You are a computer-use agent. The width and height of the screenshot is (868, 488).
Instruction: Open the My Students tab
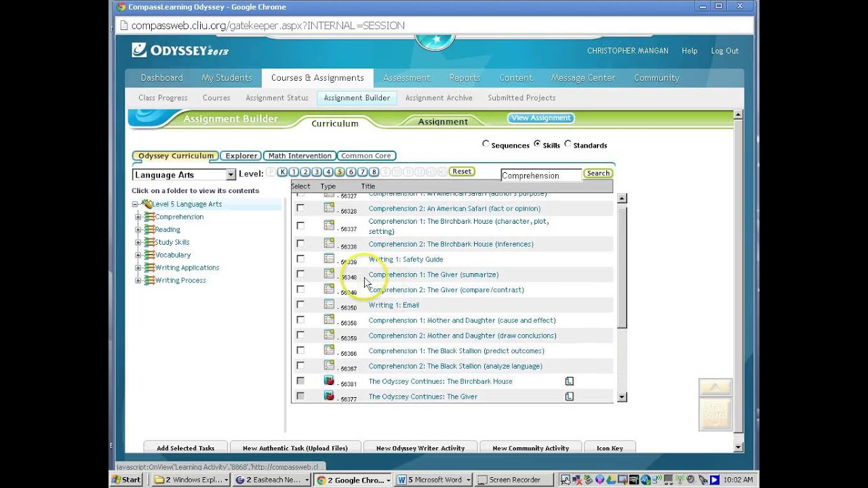(226, 78)
